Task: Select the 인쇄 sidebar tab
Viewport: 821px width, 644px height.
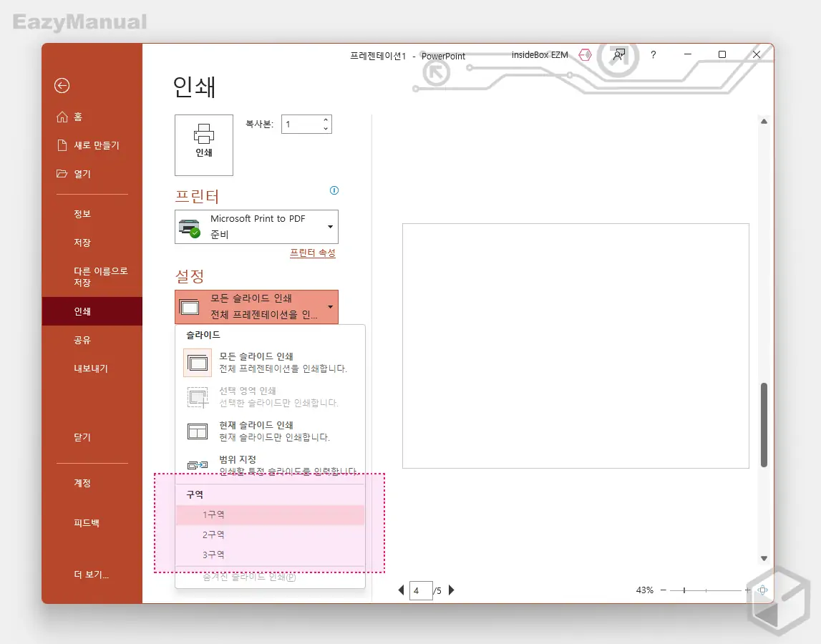Action: pyautogui.click(x=92, y=311)
